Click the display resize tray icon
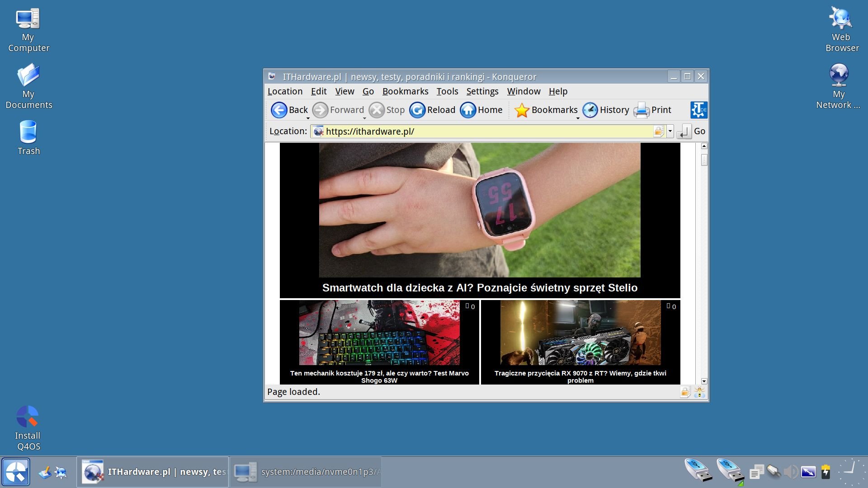Viewport: 868px width, 488px height. click(808, 472)
